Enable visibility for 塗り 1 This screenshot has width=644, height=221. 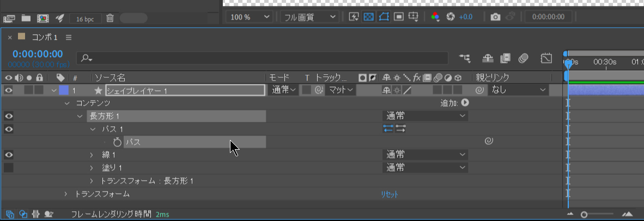(8, 168)
